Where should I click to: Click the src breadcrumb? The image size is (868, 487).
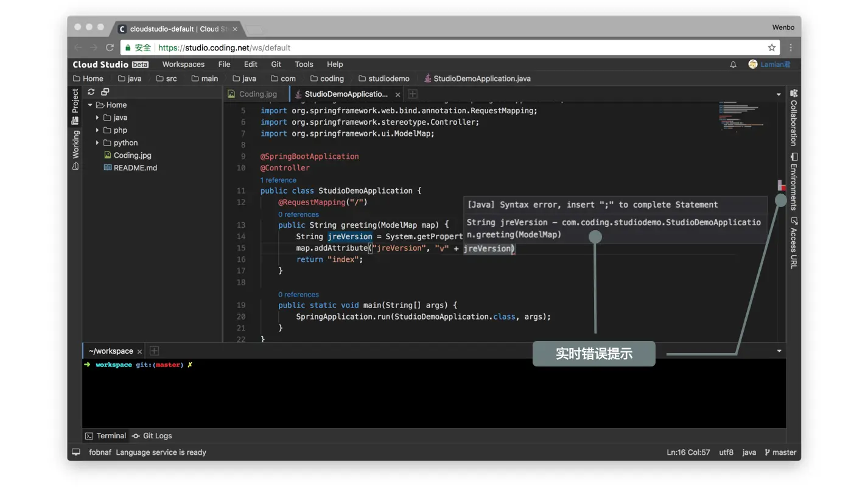click(166, 79)
